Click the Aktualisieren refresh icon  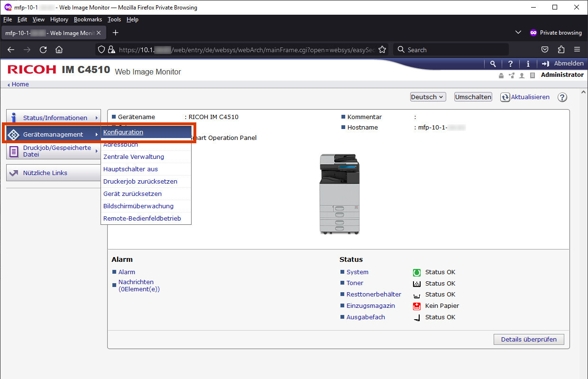[505, 97]
